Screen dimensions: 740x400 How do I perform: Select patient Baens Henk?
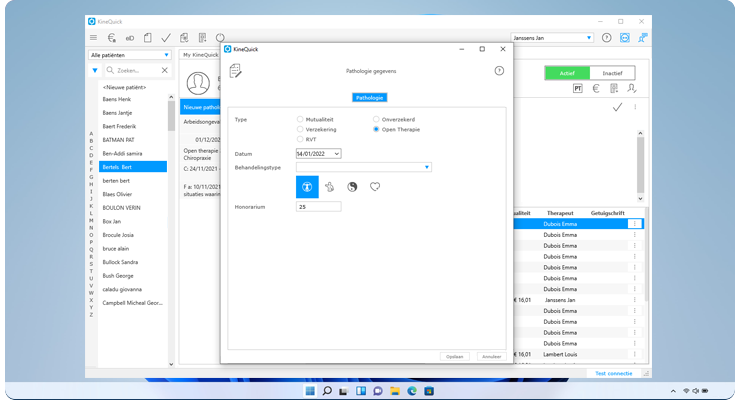pyautogui.click(x=133, y=99)
